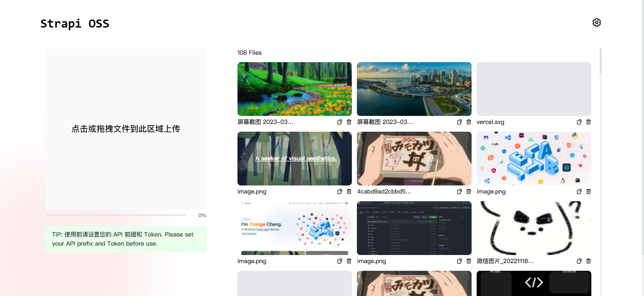The height and width of the screenshot is (296, 644).
Task: Delete the colorful LAB icons image.png
Action: [588, 192]
